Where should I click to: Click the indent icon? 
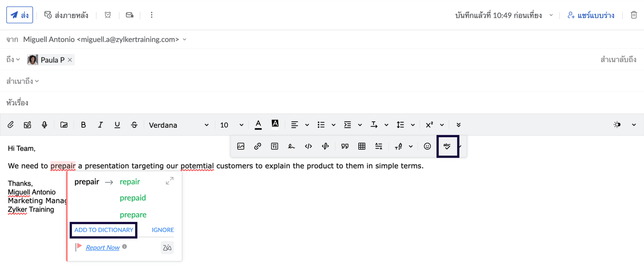point(347,125)
